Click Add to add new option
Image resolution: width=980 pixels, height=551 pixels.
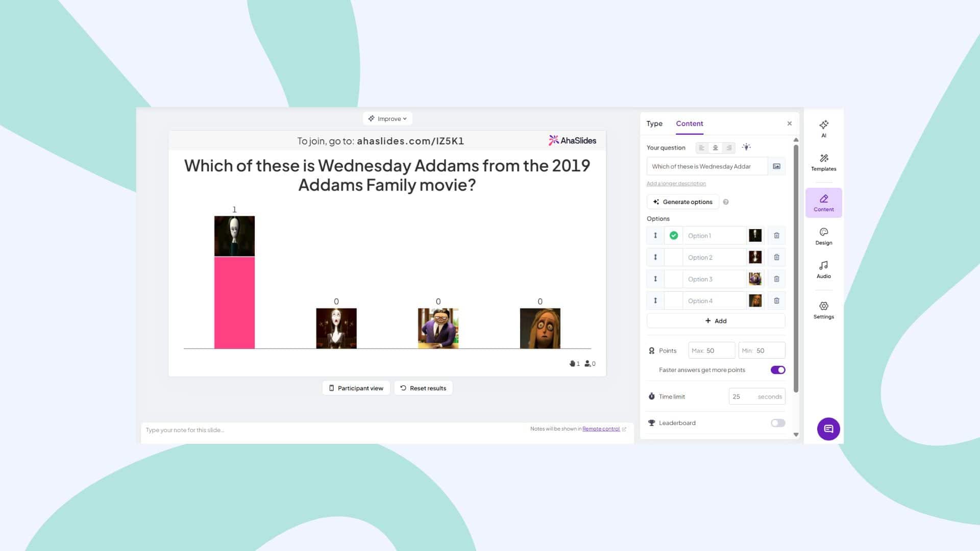[x=716, y=321]
